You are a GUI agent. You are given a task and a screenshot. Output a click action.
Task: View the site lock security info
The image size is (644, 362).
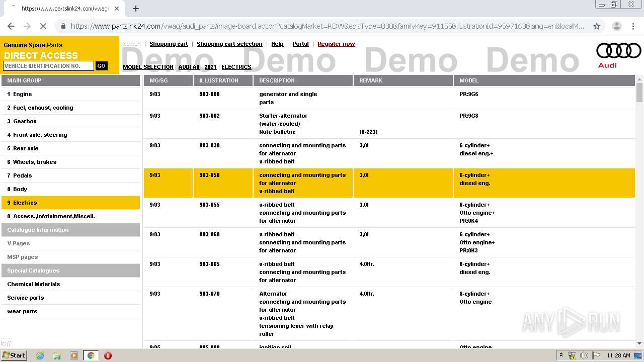pyautogui.click(x=63, y=26)
